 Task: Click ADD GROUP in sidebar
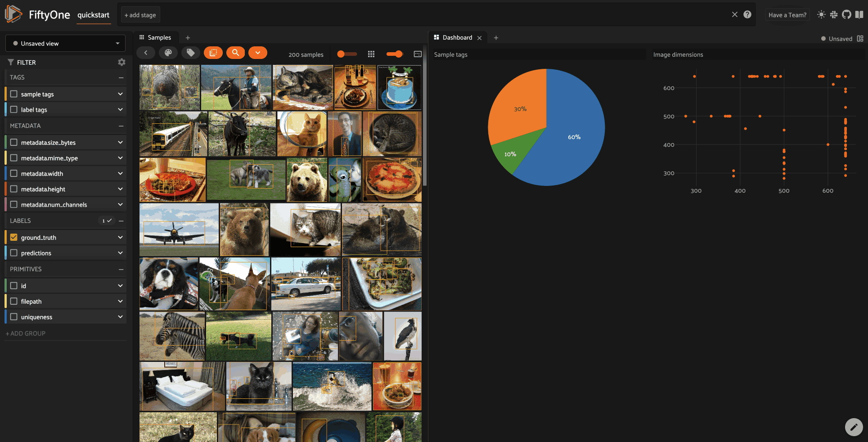[26, 334]
